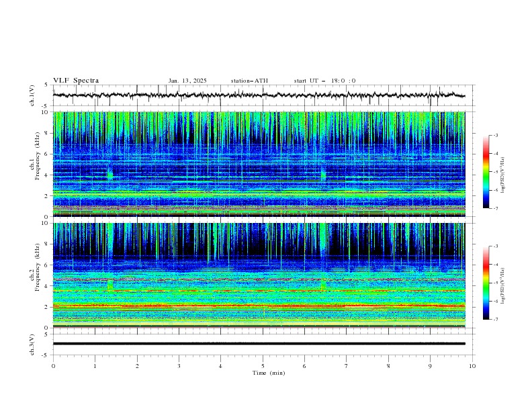Click time axis tick label '10'

pyautogui.click(x=472, y=366)
